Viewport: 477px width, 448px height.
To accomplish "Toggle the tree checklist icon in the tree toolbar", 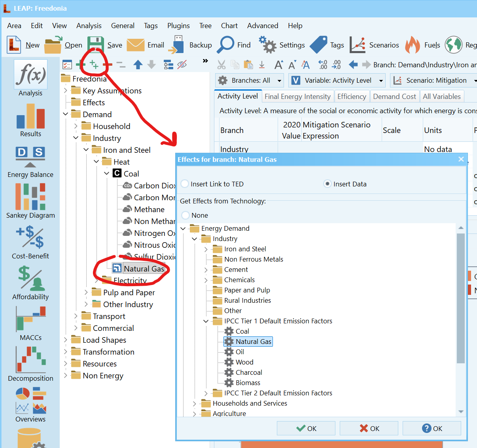I will pyautogui.click(x=67, y=65).
